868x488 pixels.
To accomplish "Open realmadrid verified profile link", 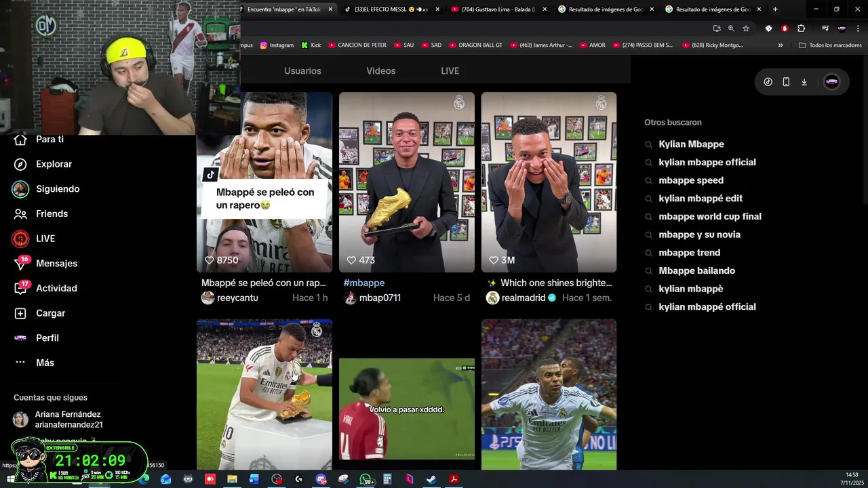I will [524, 298].
